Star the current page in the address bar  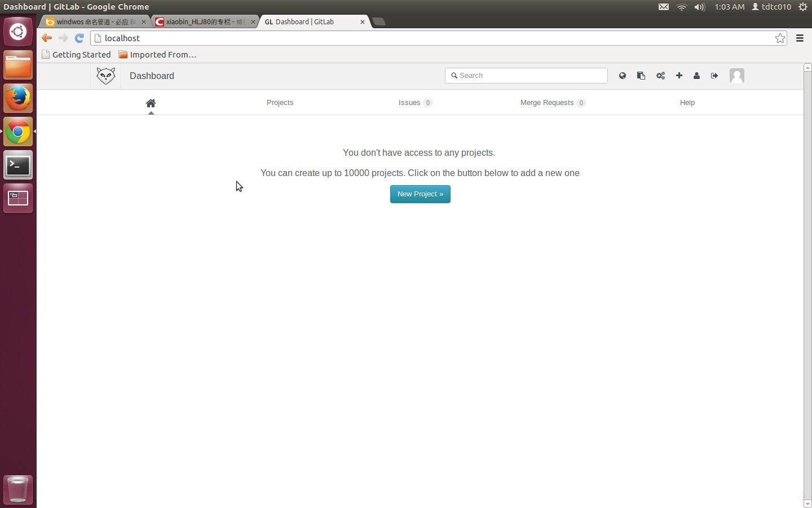[x=780, y=38]
